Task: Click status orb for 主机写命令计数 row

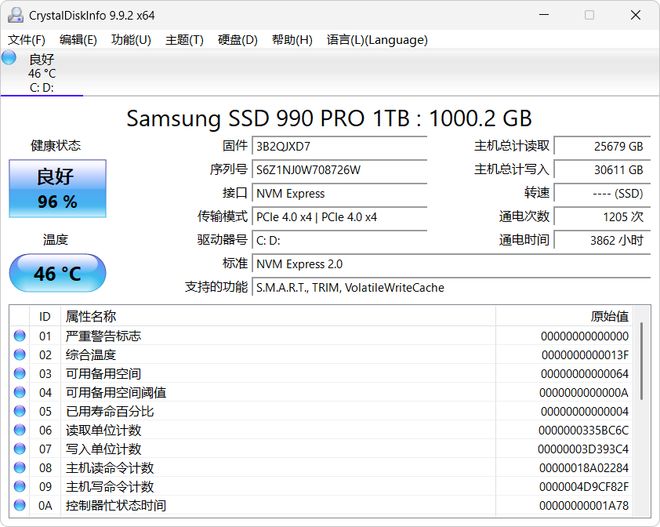Action: click(x=20, y=486)
